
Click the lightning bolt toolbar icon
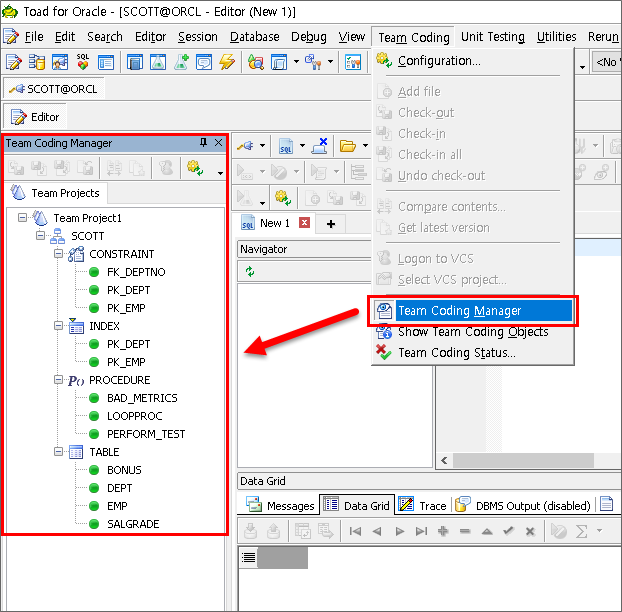[x=227, y=62]
